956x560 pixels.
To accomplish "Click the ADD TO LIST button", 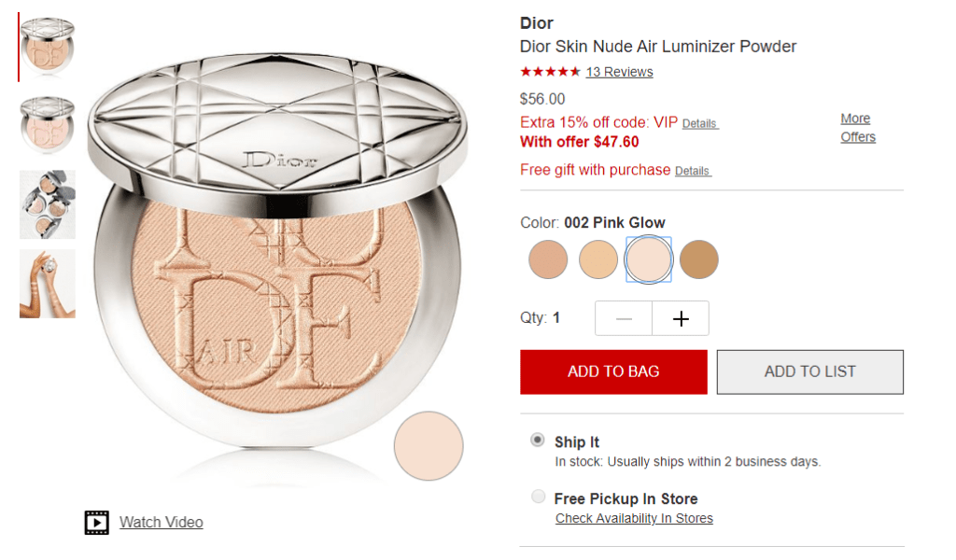I will click(809, 371).
